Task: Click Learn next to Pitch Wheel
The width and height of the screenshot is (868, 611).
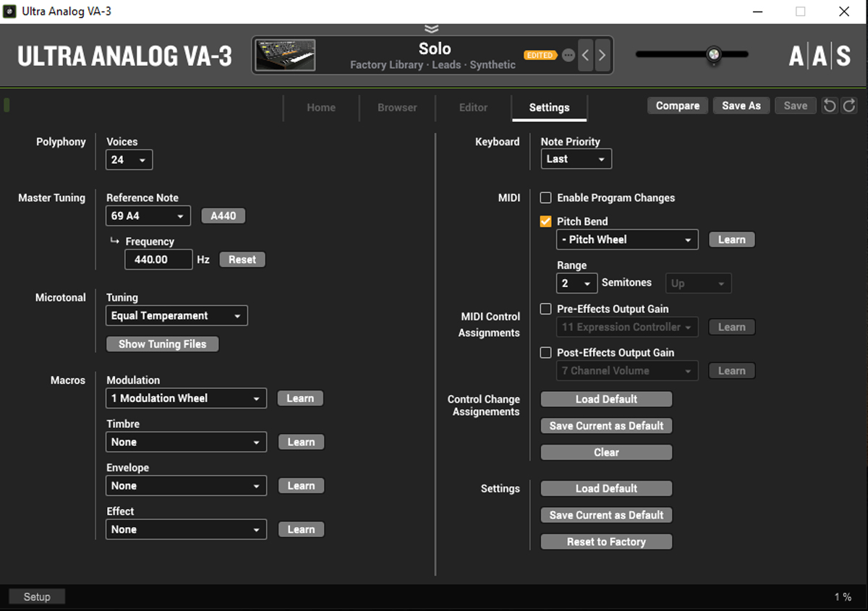Action: [x=732, y=239]
